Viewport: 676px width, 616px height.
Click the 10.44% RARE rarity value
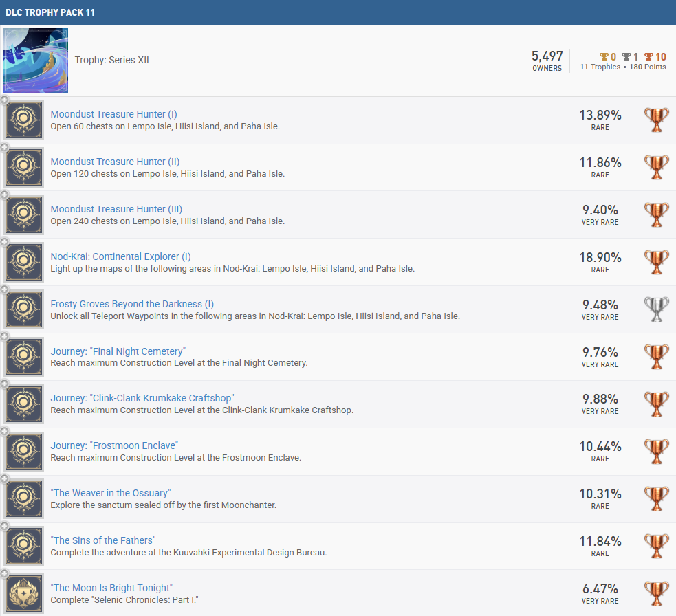click(x=600, y=451)
